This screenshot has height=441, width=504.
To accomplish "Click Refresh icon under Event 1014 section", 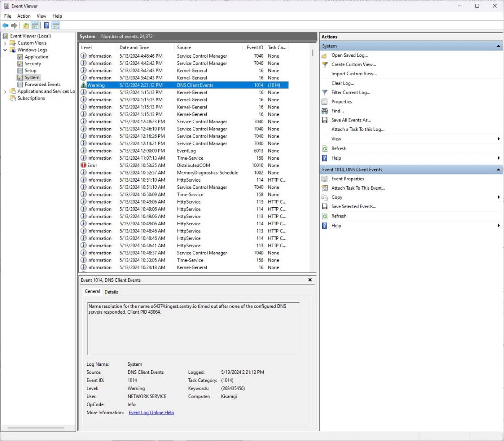I will coord(325,216).
